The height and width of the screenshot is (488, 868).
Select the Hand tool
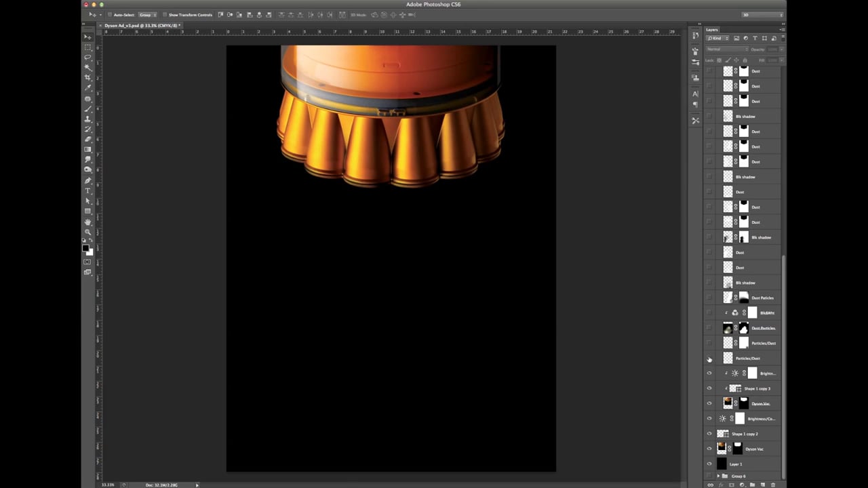87,222
